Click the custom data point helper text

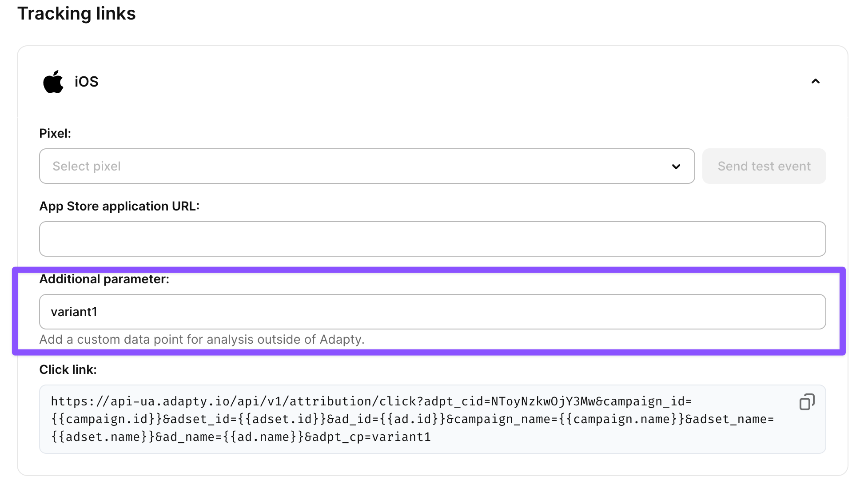(202, 340)
